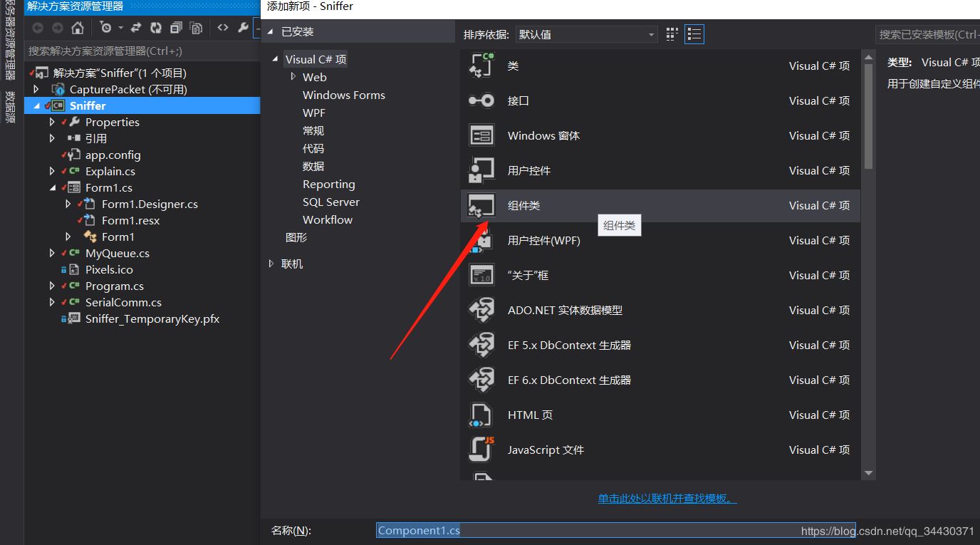Choose EF 5.x DbContext 生成器 icon
Screen dimensions: 980x545
(481, 345)
